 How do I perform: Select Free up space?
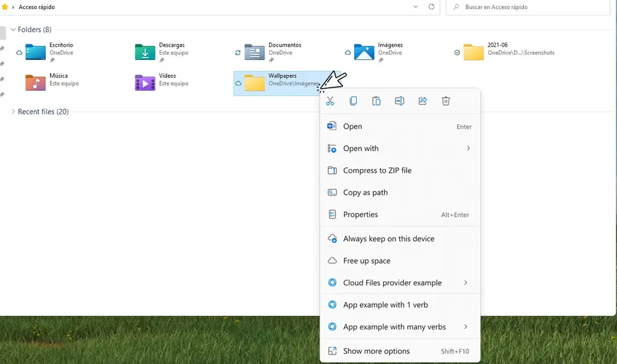point(366,260)
